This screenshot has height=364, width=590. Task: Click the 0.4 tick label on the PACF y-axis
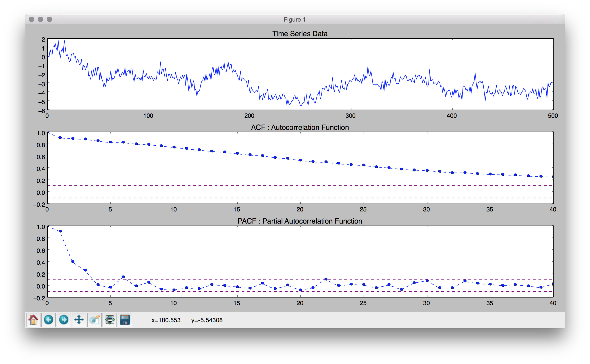pos(41,263)
